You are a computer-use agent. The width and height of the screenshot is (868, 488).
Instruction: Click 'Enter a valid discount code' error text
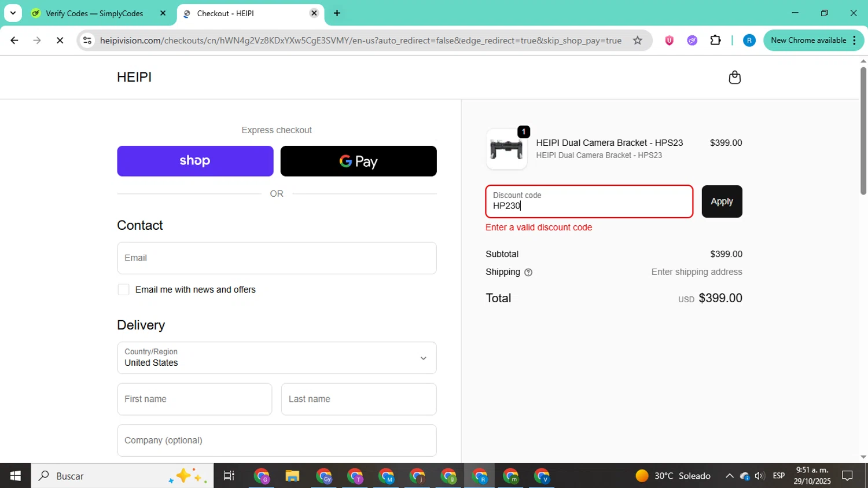coord(539,228)
